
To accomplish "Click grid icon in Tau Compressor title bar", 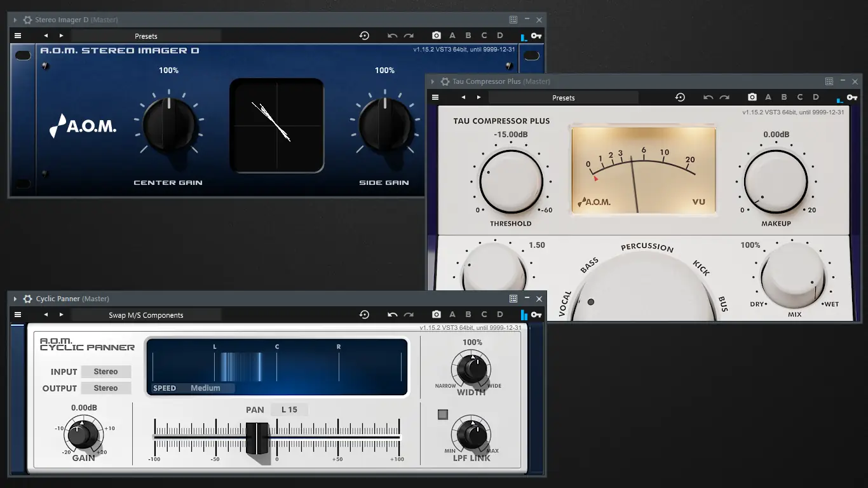I will click(829, 81).
